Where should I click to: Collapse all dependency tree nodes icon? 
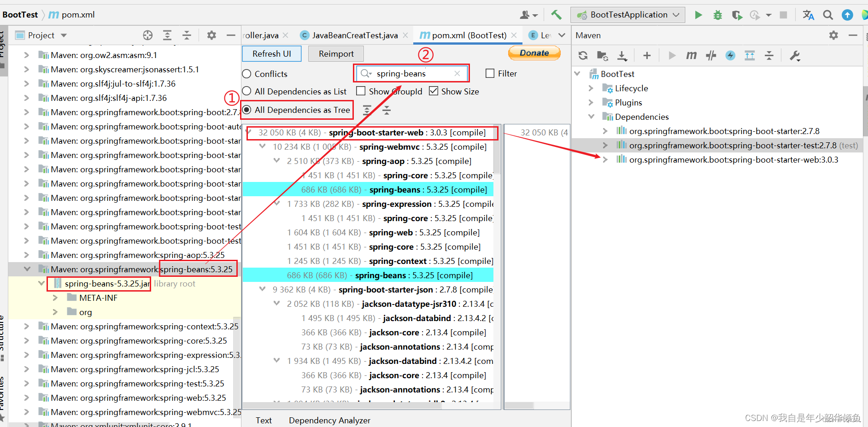(x=387, y=110)
